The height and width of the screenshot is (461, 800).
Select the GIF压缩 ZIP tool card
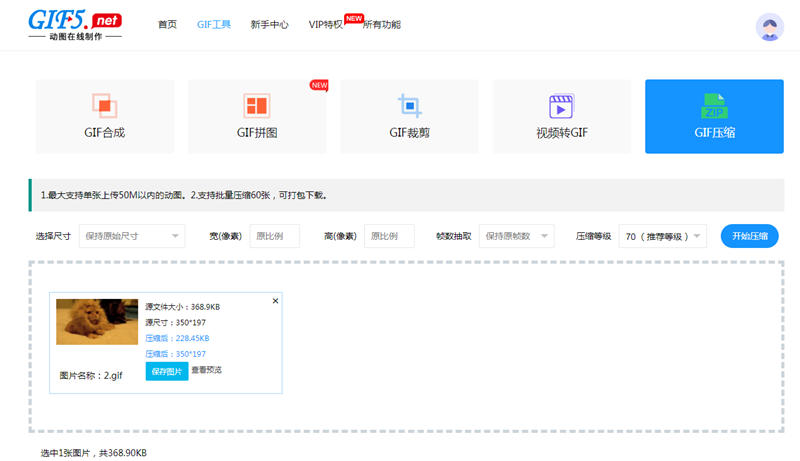point(714,116)
